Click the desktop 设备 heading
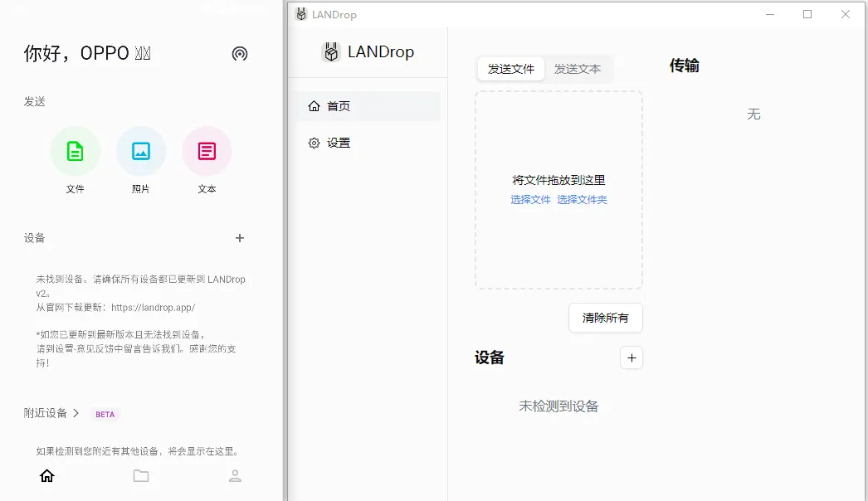 [x=490, y=358]
